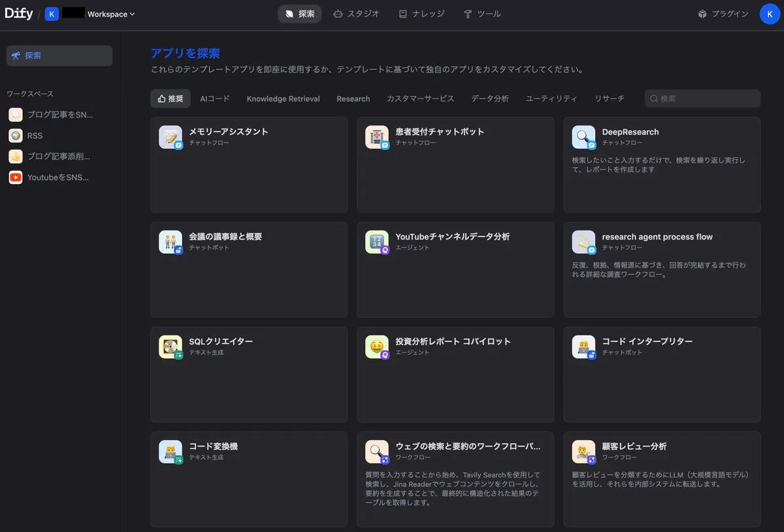The image size is (784, 532).
Task: Click the Dify logo
Action: tap(19, 14)
